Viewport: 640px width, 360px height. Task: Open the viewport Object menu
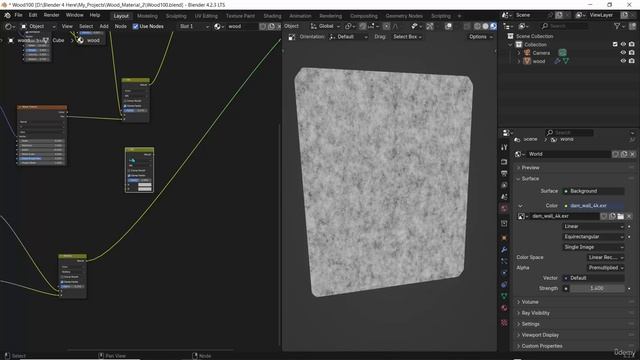coord(291,26)
